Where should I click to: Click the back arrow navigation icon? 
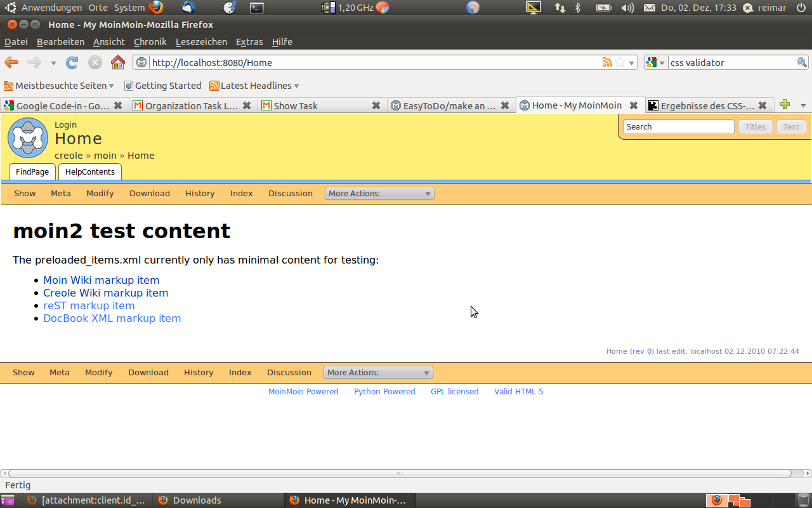(11, 62)
